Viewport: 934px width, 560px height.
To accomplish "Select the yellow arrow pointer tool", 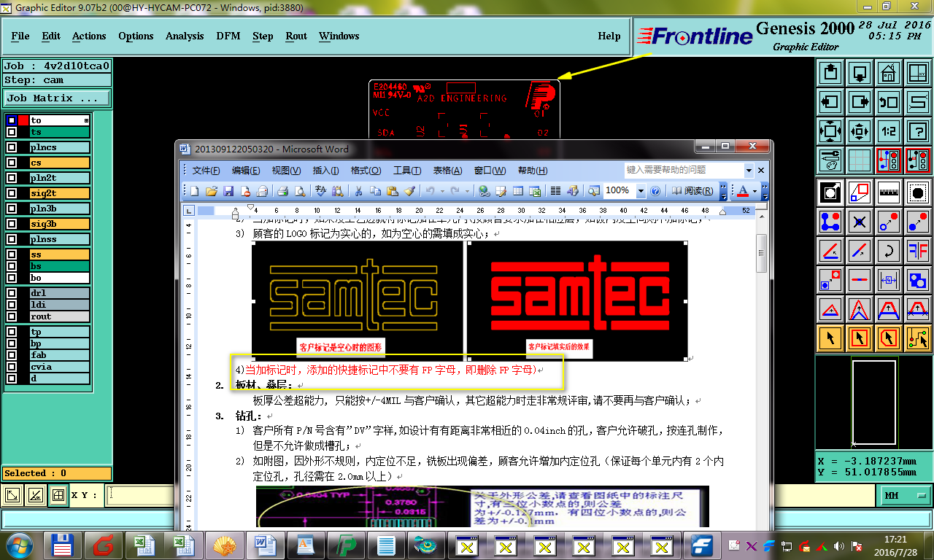I will click(x=830, y=338).
